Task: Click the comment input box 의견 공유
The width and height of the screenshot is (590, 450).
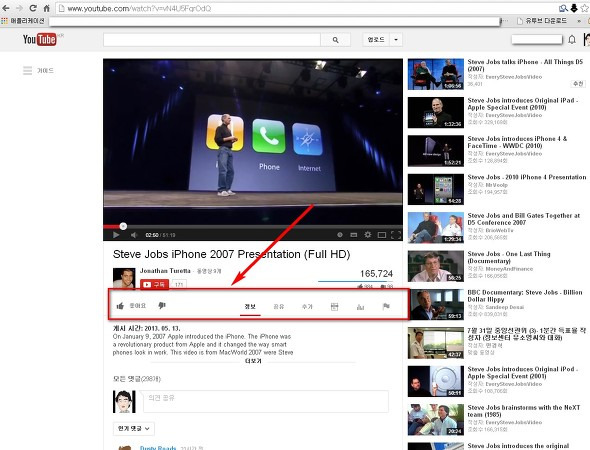Action: point(266,401)
